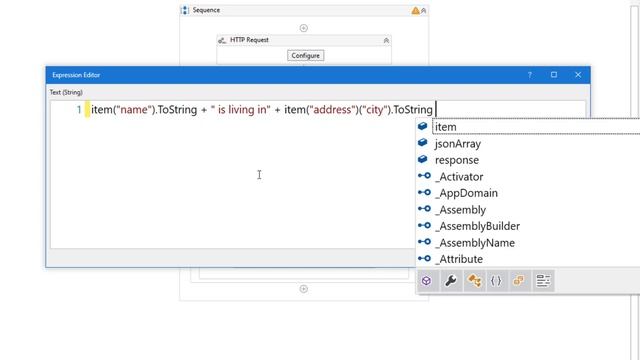The width and height of the screenshot is (640, 360).
Task: Click the Sequence activity icon
Action: pos(185,11)
